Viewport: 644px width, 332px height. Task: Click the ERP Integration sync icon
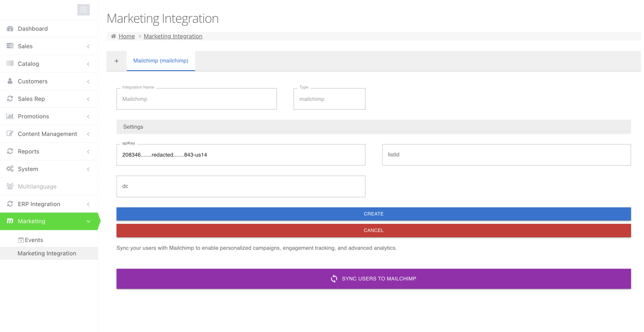coord(10,204)
